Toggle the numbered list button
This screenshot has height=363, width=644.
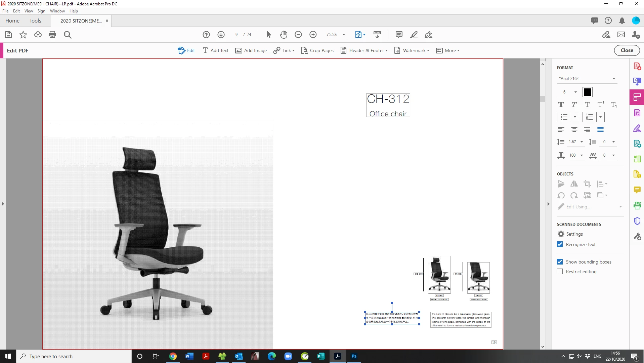[x=590, y=117]
